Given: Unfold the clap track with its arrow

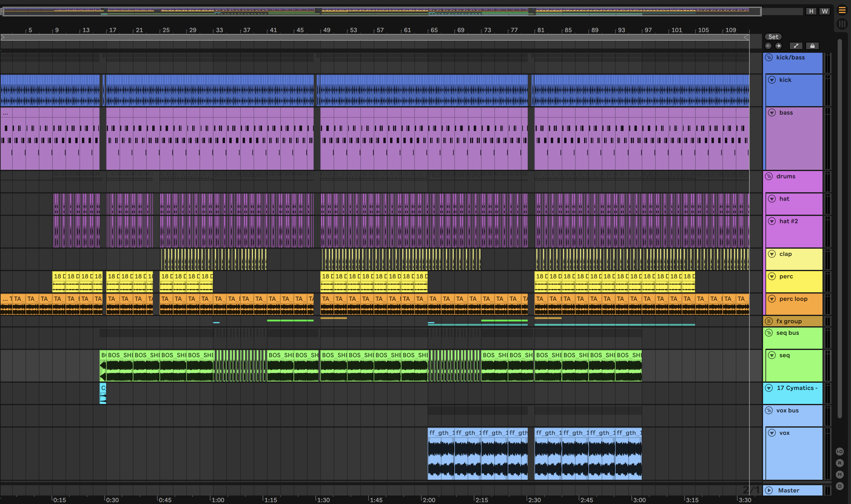Looking at the screenshot, I should (772, 254).
